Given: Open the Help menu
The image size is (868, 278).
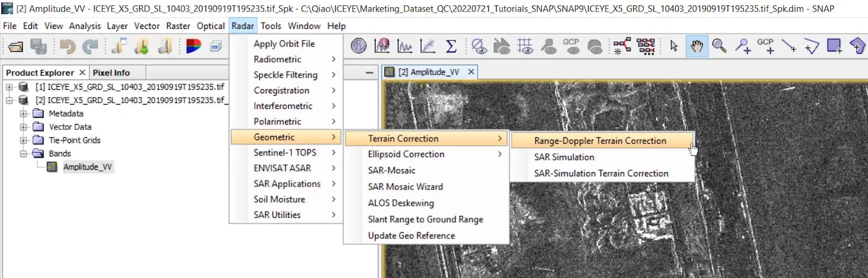Looking at the screenshot, I should point(336,26).
